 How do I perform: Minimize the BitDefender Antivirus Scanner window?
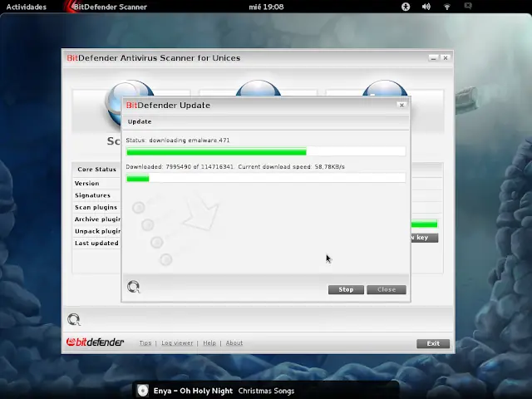pos(433,58)
